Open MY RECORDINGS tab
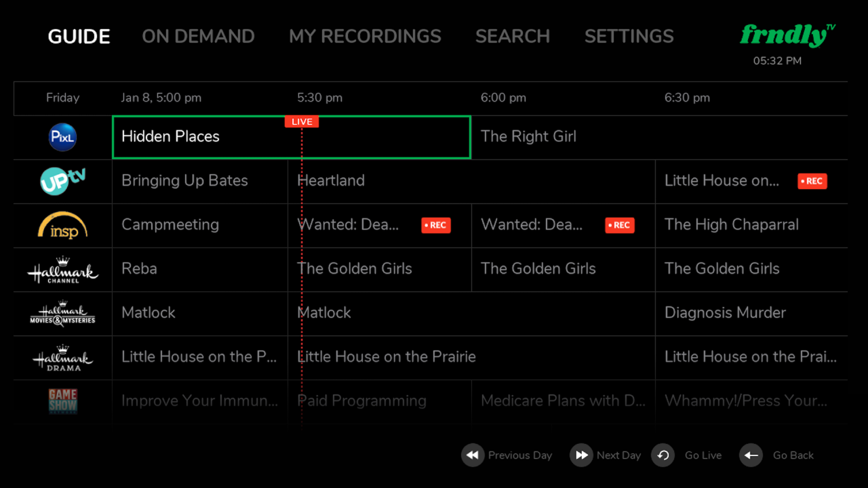The width and height of the screenshot is (868, 488). (365, 37)
